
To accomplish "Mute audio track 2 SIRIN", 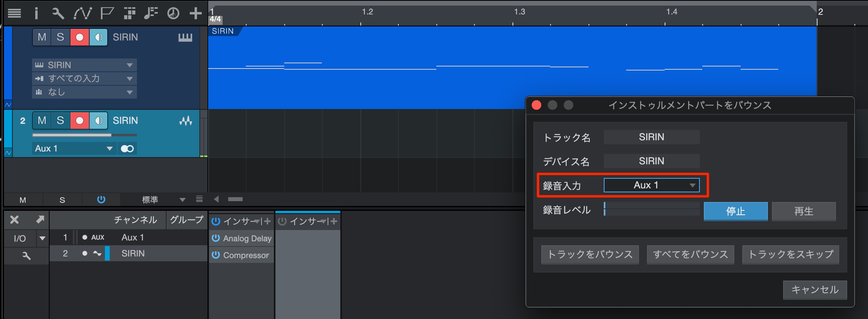I will (x=42, y=121).
